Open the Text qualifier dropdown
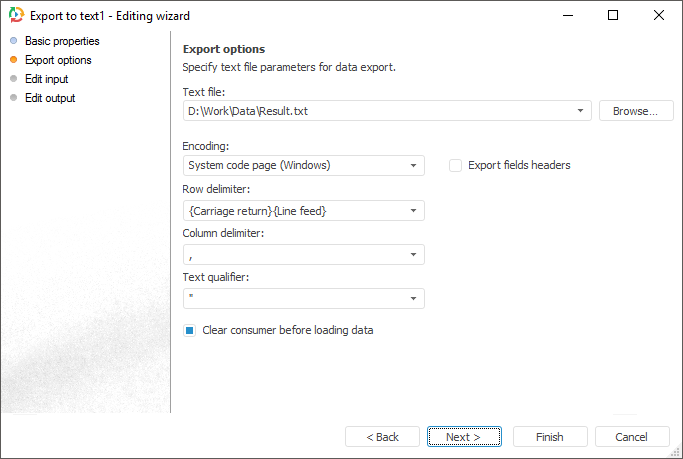Screen dimensions: 683x459 [414, 299]
